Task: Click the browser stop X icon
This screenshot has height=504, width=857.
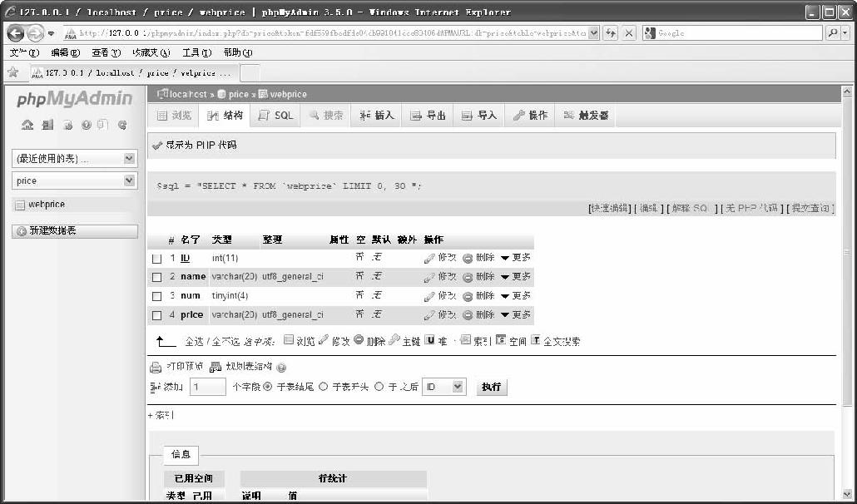Action: coord(629,33)
